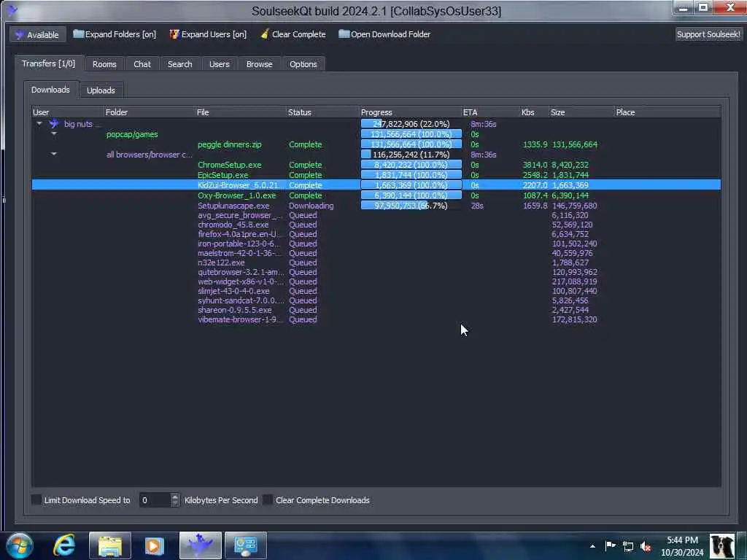Click the Clear Complete broom icon
Viewport: 747px width, 560px height.
265,34
